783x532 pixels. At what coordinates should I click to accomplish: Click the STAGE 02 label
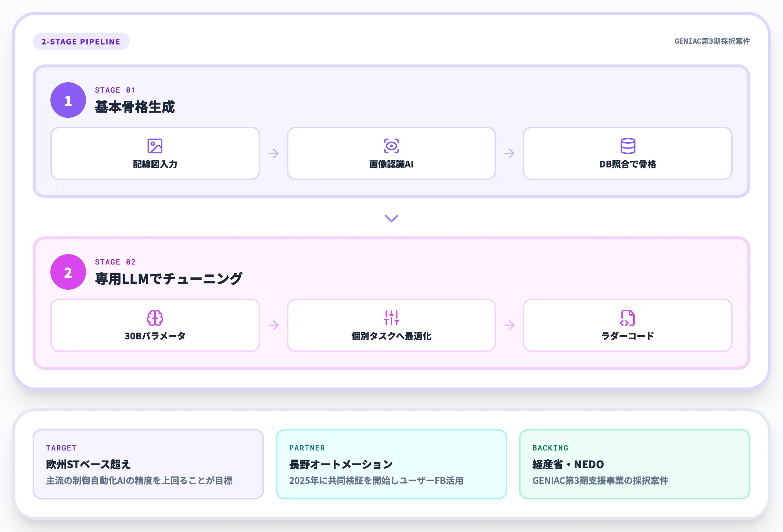pos(115,262)
